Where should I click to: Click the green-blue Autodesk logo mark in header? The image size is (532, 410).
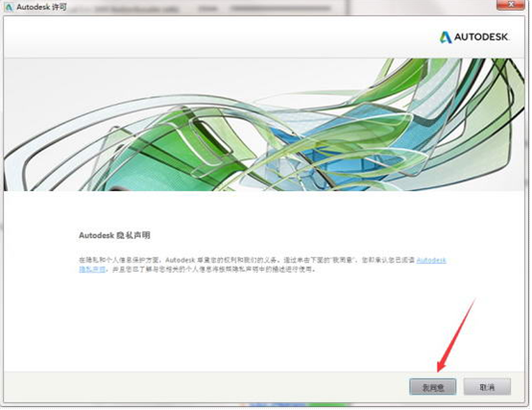[446, 37]
